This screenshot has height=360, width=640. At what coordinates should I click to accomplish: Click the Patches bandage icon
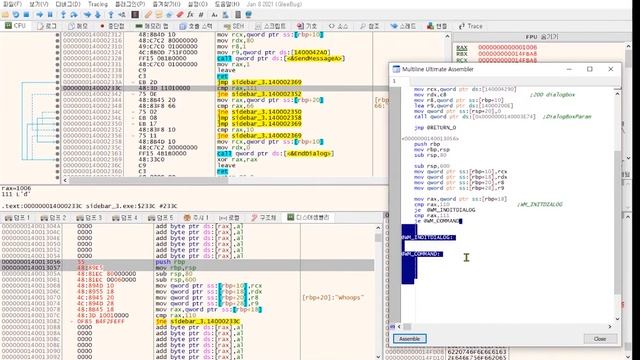coord(148,15)
